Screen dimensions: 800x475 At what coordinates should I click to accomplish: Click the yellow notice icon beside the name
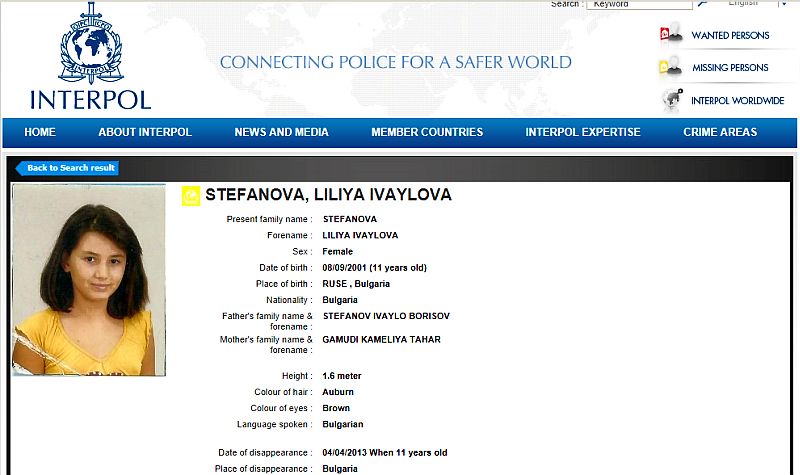[x=191, y=196]
